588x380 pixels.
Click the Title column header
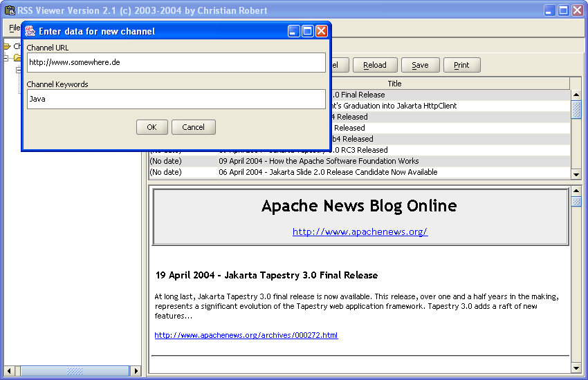coord(394,84)
